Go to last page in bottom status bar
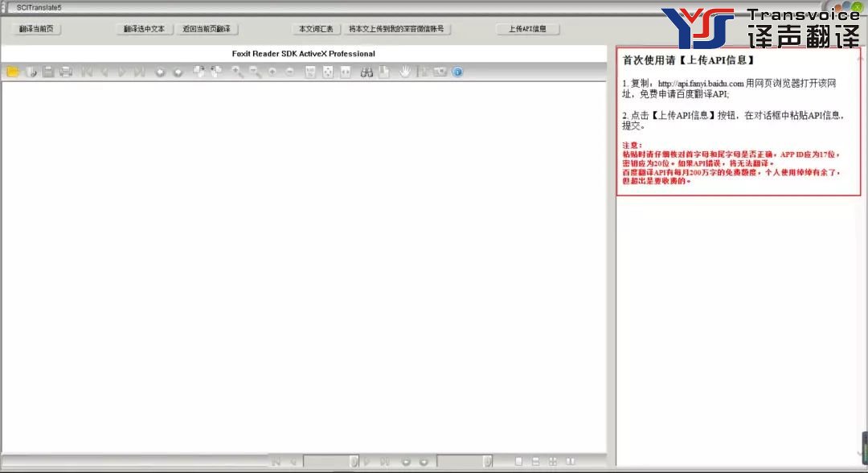868x473 pixels. (385, 462)
